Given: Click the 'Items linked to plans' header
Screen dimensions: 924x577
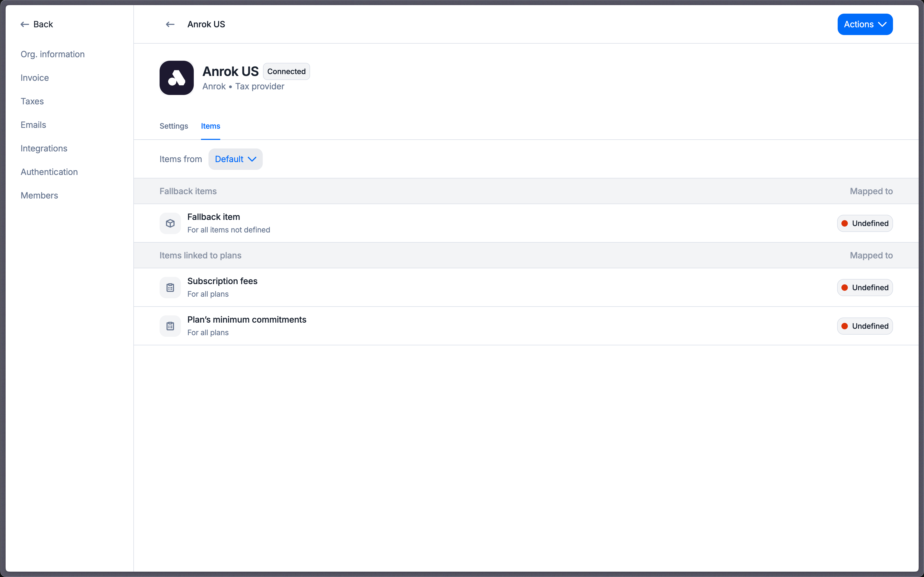Looking at the screenshot, I should coord(200,255).
